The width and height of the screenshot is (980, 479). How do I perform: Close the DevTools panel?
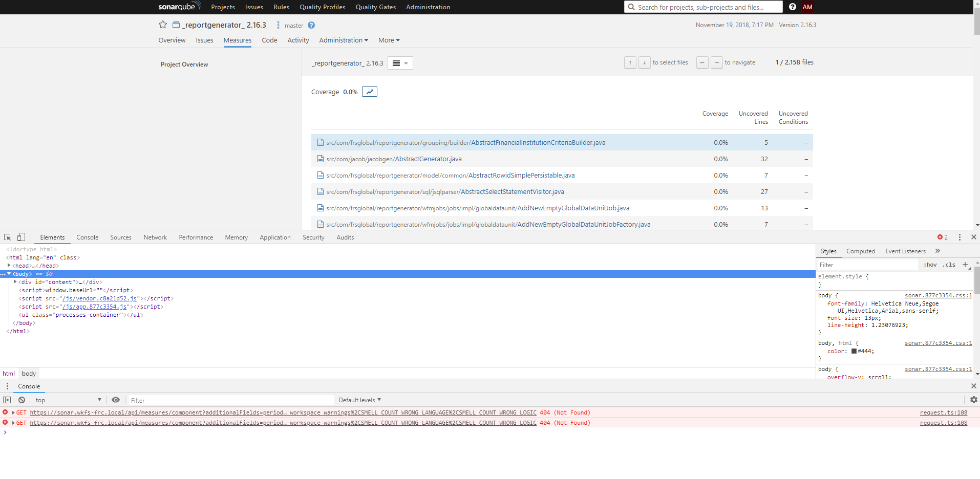pos(974,237)
